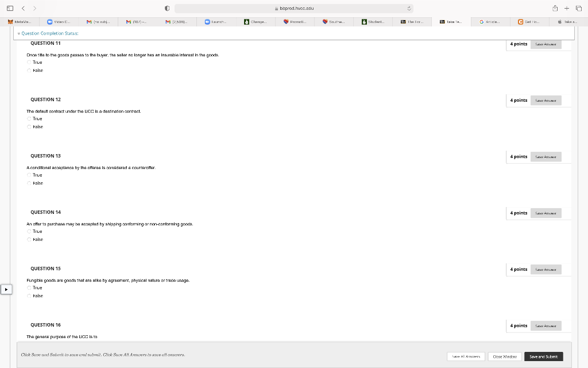Switch to the Get Ho... Chegg tab
Image resolution: width=588 pixels, height=368 pixels.
(530, 22)
